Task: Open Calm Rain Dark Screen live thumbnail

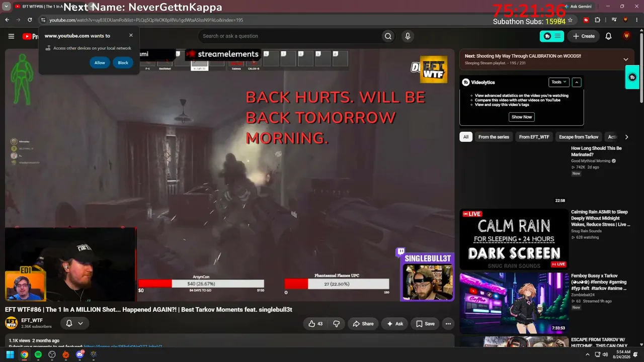Action: 514,239
